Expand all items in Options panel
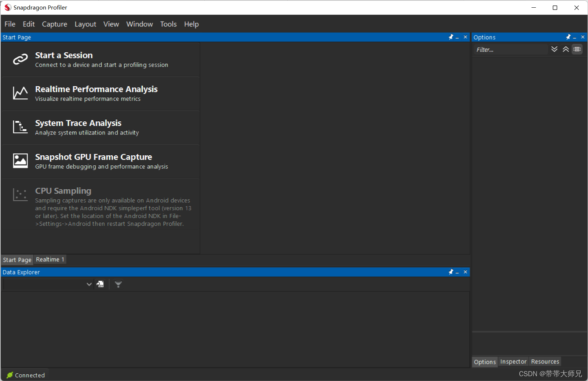The image size is (588, 381). [554, 49]
